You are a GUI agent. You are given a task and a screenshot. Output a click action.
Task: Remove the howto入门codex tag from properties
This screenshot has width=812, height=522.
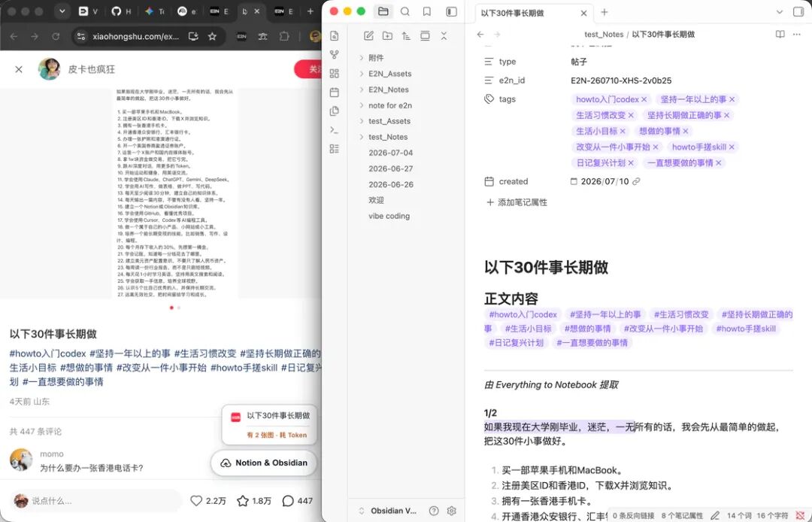(644, 99)
